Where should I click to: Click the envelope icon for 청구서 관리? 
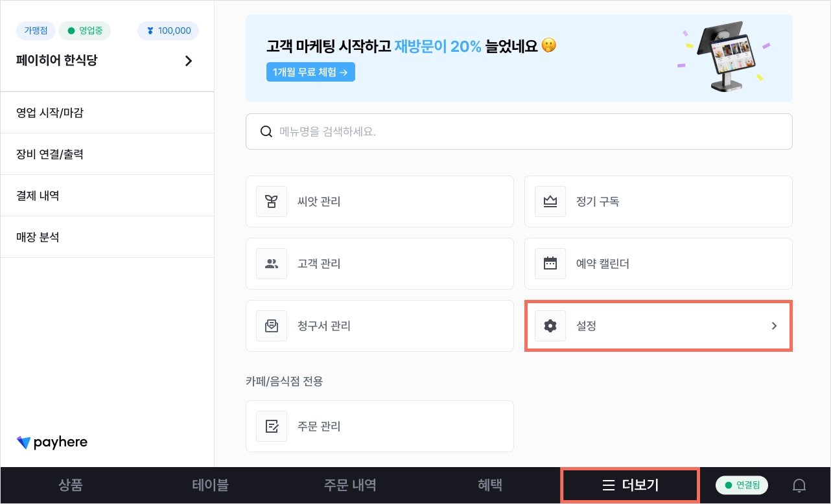click(272, 326)
